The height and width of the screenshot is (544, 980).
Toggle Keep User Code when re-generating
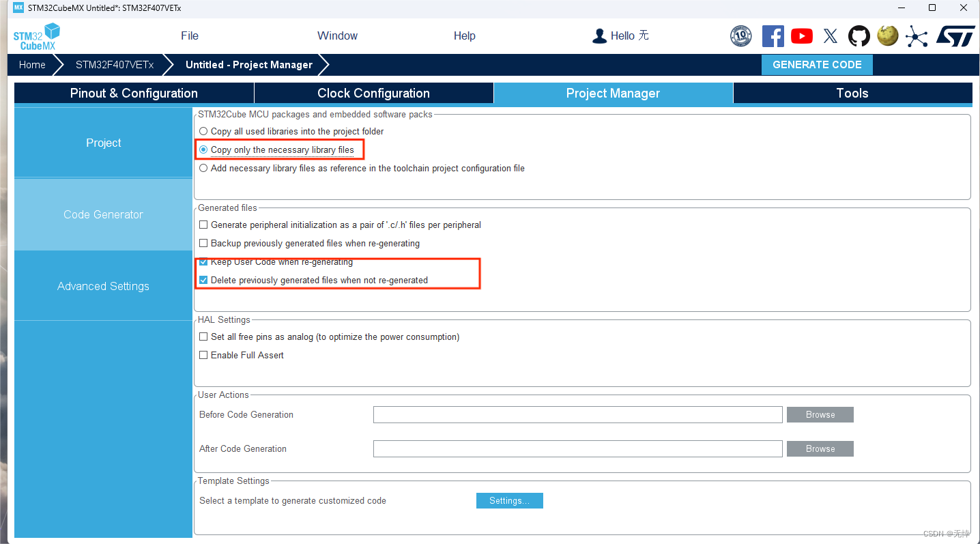(203, 261)
